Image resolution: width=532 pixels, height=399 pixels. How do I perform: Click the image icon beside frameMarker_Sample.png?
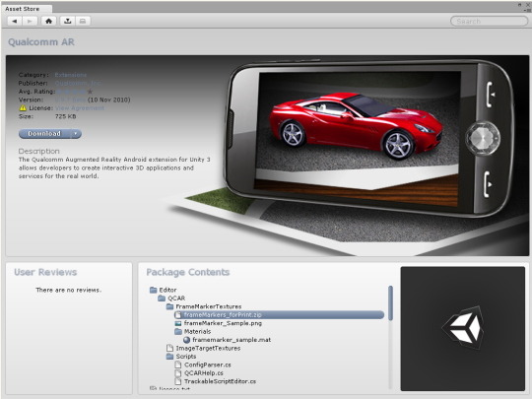[x=178, y=323]
